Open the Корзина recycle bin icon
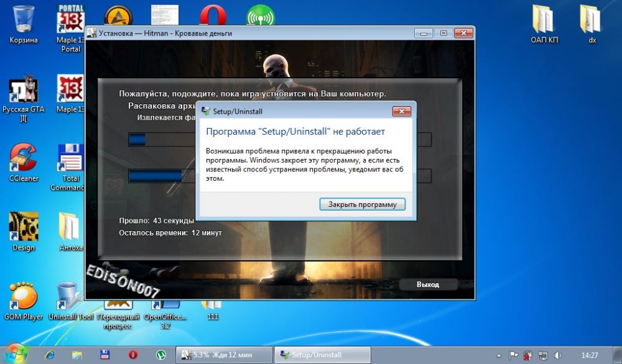This screenshot has width=622, height=364. click(x=24, y=23)
